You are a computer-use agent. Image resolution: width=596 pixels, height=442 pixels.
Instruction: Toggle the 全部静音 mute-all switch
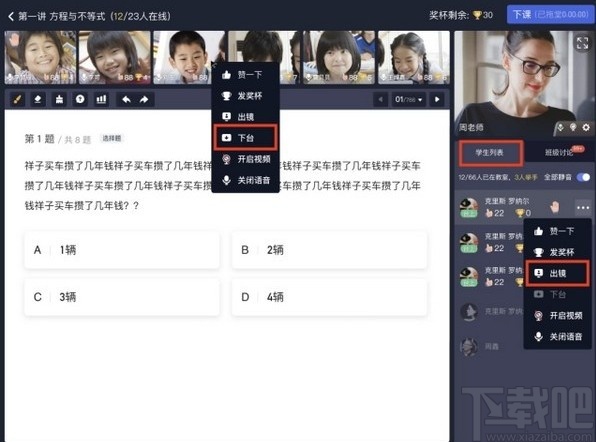tap(583, 177)
